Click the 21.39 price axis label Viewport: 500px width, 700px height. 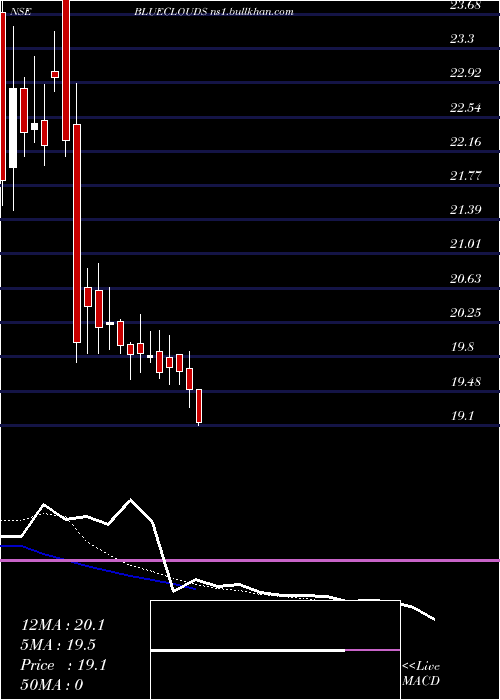pos(465,210)
